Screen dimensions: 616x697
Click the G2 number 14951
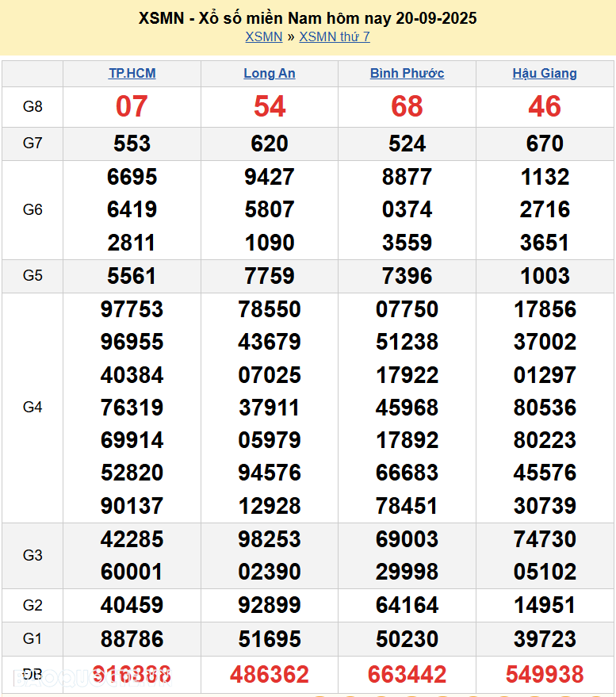tap(545, 605)
